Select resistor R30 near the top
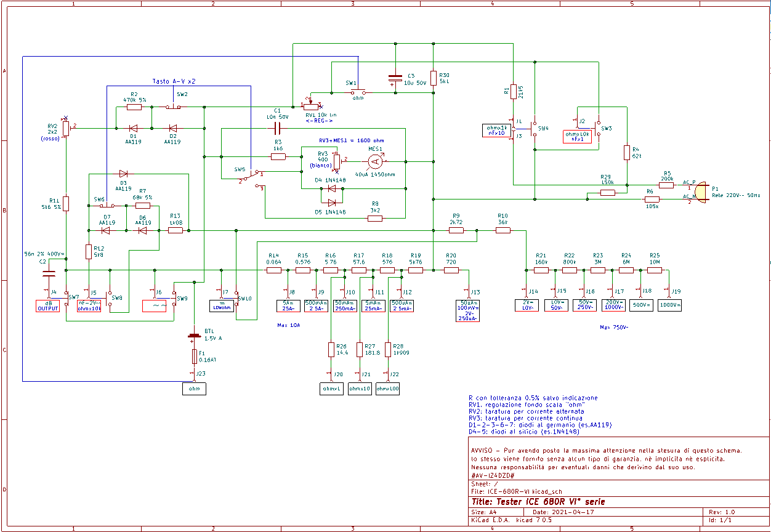Viewport: 771px width, 532px height. 434,78
